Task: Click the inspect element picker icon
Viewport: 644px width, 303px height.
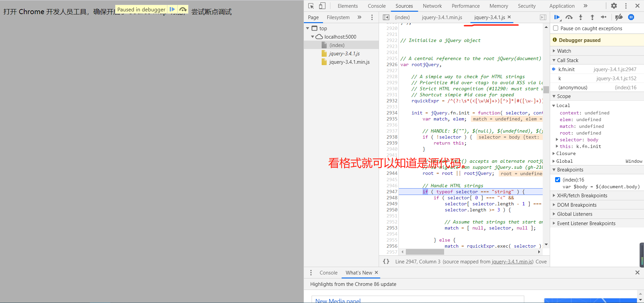Action: [311, 6]
